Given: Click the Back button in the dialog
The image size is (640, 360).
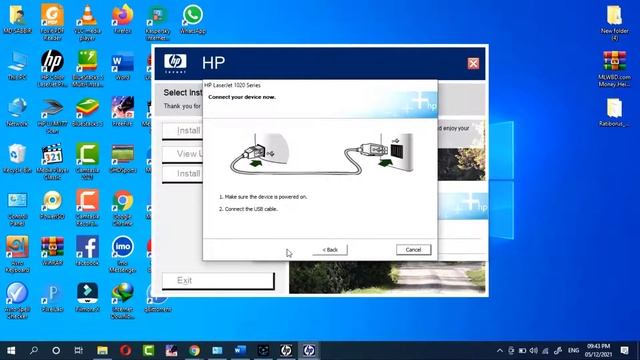Looking at the screenshot, I should [330, 249].
